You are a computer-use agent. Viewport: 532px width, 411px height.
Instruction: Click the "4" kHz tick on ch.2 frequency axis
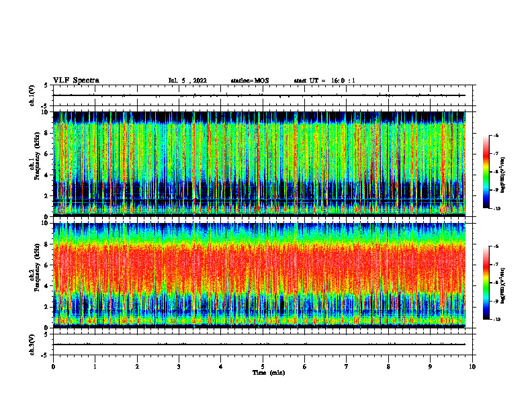46,286
